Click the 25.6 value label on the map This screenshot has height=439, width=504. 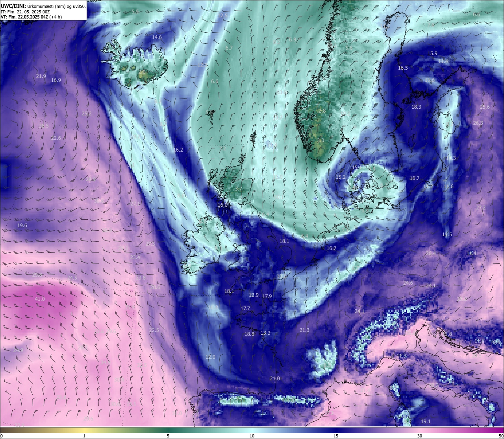[485, 107]
